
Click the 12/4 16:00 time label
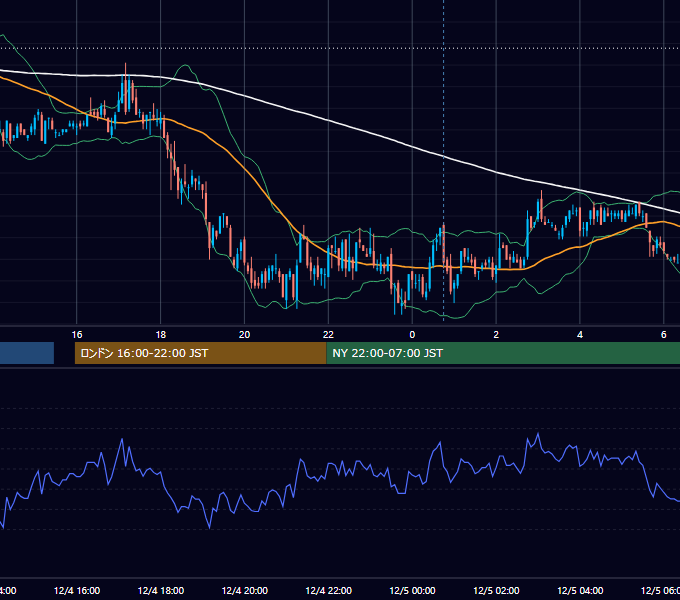point(77,590)
